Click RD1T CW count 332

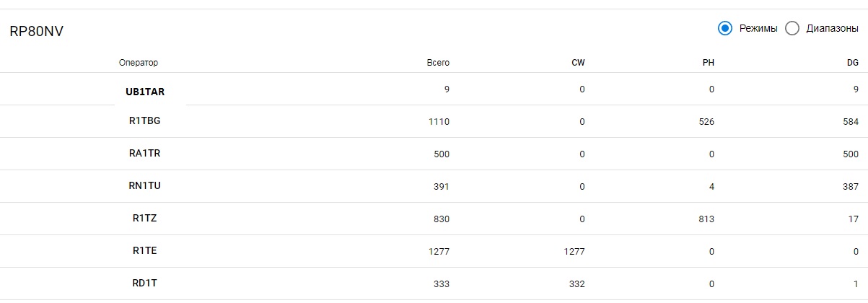[576, 284]
